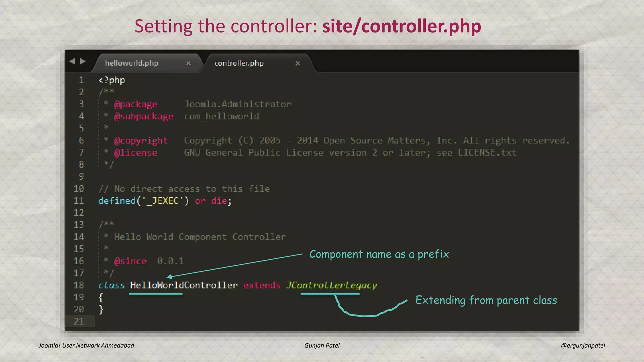Click line number 1 in gutter
Image resolution: width=644 pixels, height=362 pixels.
(81, 80)
